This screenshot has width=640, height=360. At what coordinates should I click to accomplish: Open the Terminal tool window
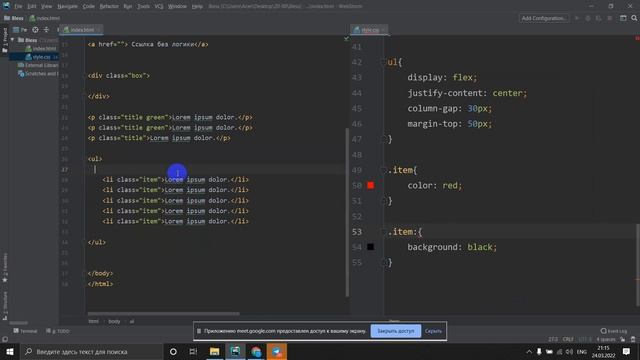coord(25,331)
